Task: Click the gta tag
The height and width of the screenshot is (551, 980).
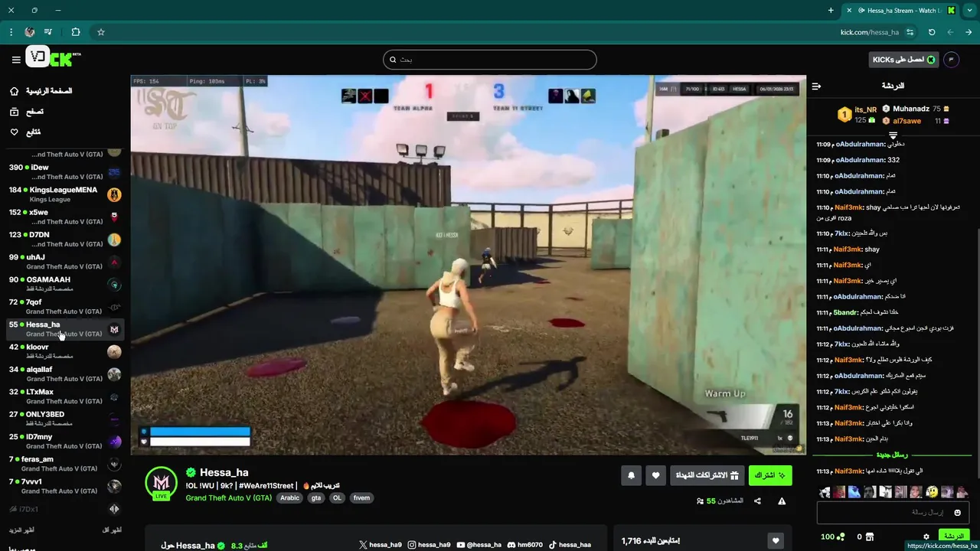Action: click(x=315, y=497)
